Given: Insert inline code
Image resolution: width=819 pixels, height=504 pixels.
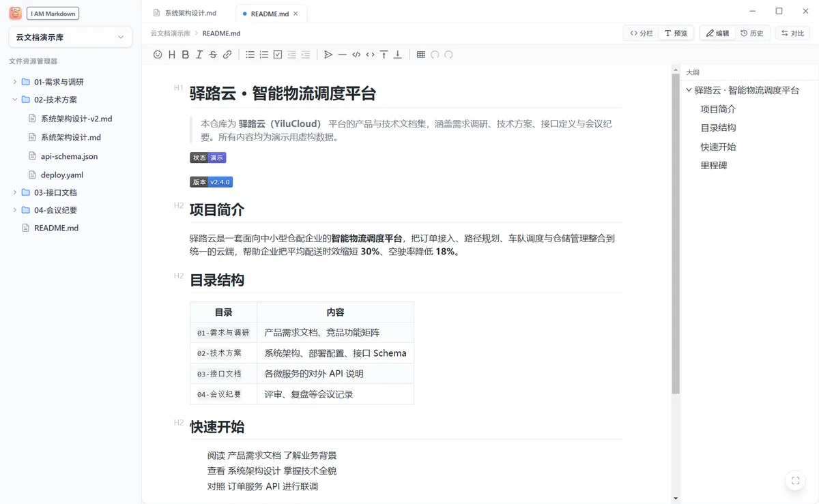Looking at the screenshot, I should click(370, 55).
